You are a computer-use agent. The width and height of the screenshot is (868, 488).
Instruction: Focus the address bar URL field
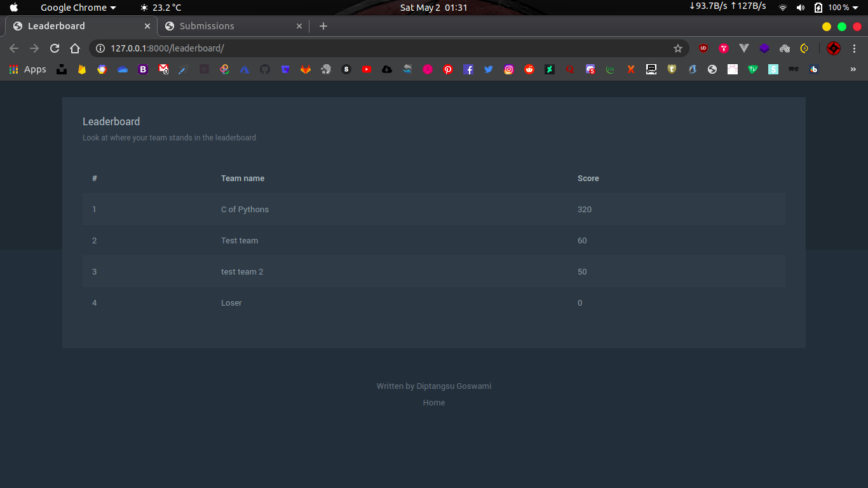coord(389,48)
